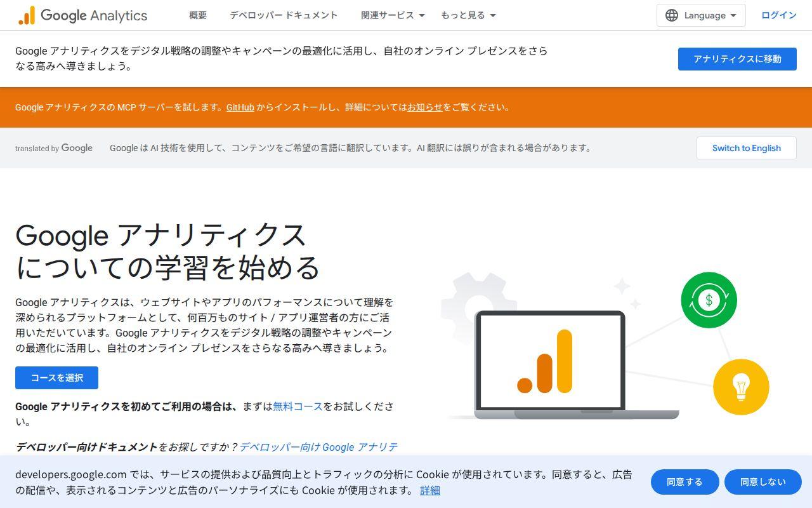Open デベロッパー ドキュメント tab
Screen dimensions: 812x508
click(284, 15)
